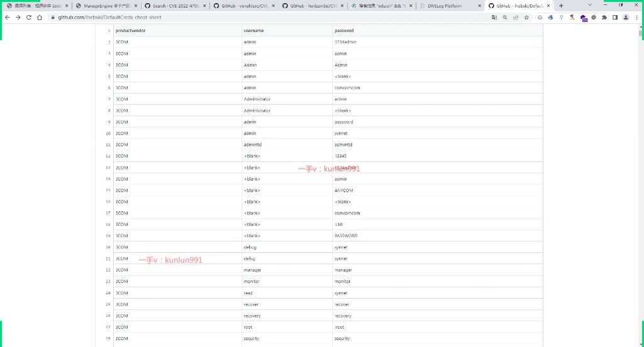Close the ManageEngine tab
This screenshot has height=347, width=644.
[x=136, y=6]
